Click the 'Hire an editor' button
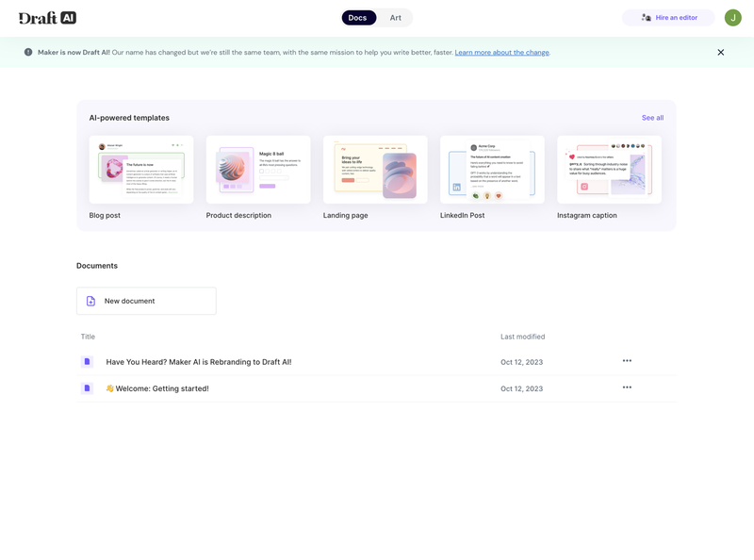754x560 pixels. (669, 17)
